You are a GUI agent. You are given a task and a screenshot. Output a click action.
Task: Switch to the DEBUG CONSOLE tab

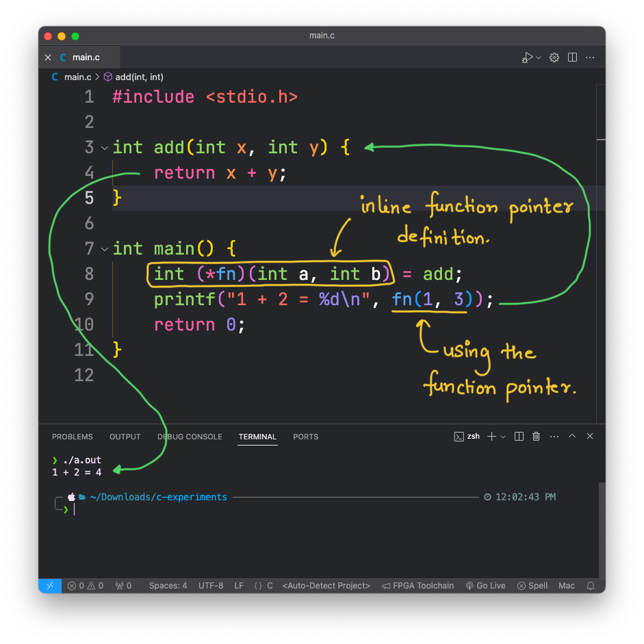point(190,437)
